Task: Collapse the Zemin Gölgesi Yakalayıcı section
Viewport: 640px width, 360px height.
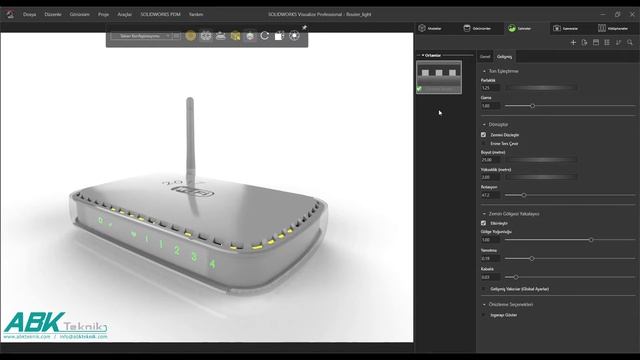Action: tap(484, 214)
